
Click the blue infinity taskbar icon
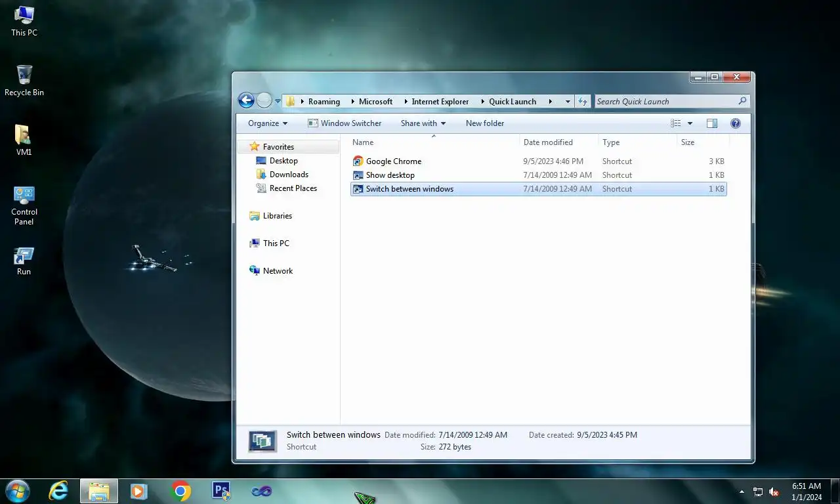(x=262, y=491)
